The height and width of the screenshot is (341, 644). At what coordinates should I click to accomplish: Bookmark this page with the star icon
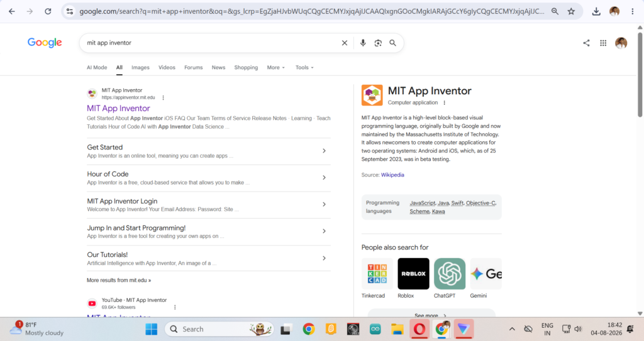pyautogui.click(x=571, y=11)
